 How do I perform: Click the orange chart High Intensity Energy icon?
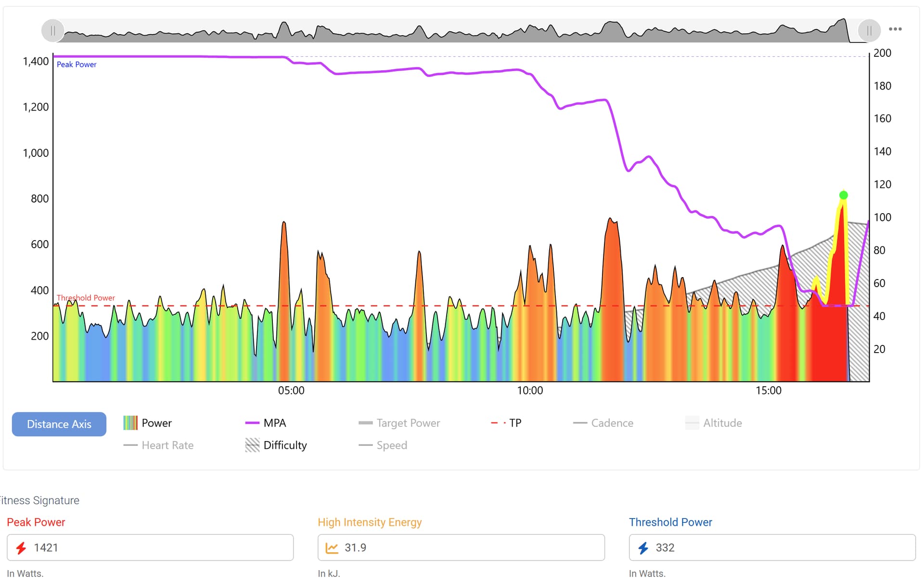click(x=332, y=548)
